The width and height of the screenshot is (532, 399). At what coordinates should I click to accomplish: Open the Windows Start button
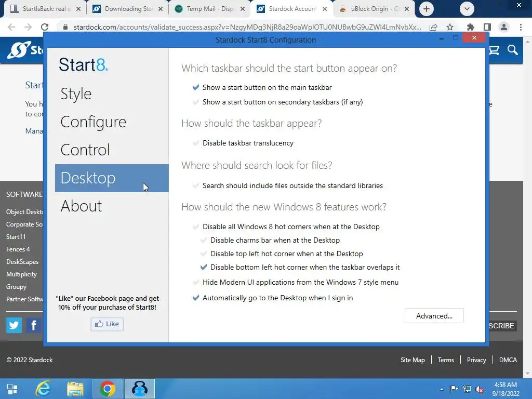[x=12, y=389]
